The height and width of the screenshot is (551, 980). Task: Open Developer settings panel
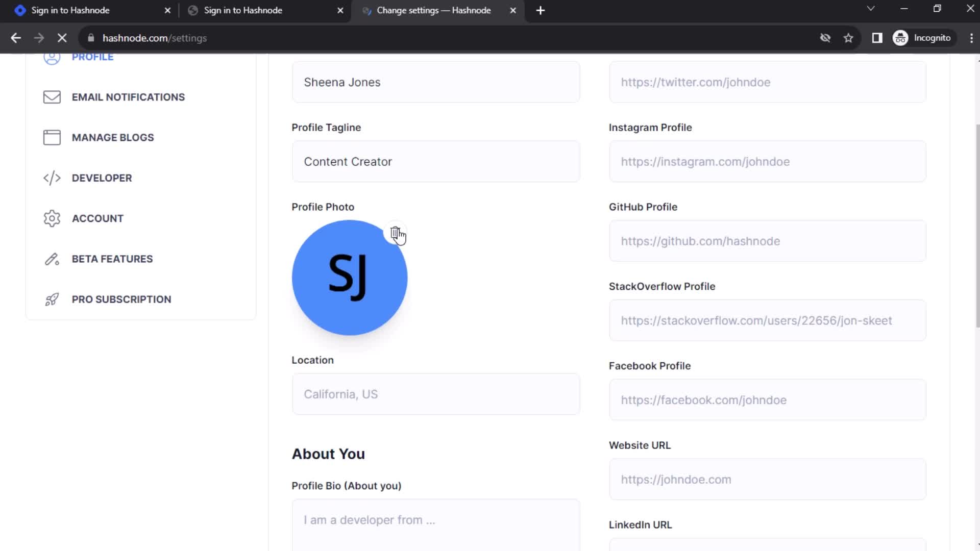[x=102, y=178]
